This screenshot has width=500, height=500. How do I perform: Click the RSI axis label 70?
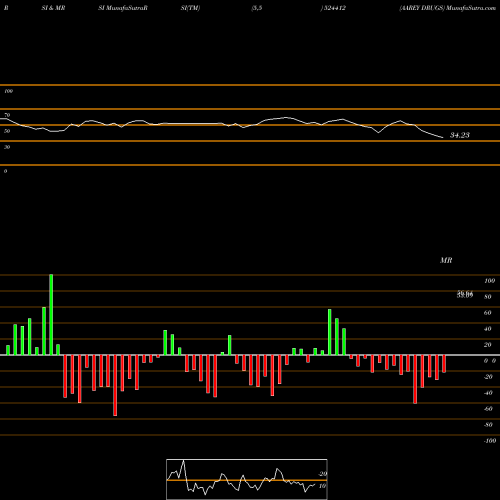[7, 115]
